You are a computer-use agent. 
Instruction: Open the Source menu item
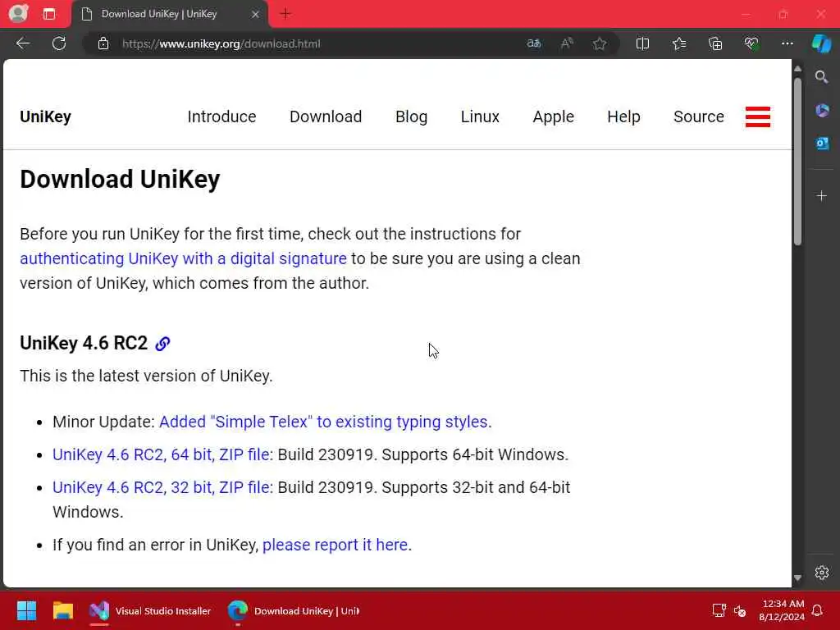[699, 116]
